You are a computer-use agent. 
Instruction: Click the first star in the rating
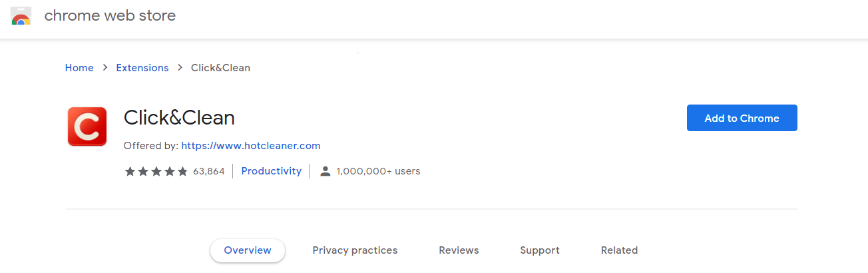click(130, 171)
